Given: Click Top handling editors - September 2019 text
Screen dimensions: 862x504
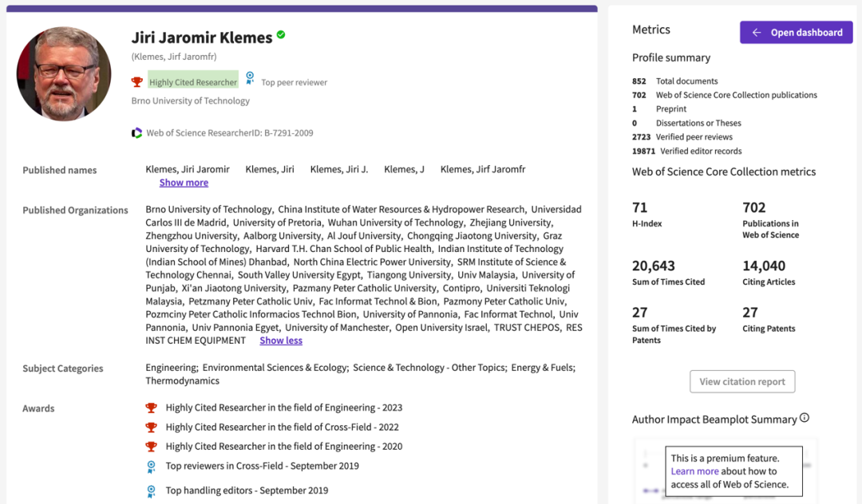Looking at the screenshot, I should [247, 490].
